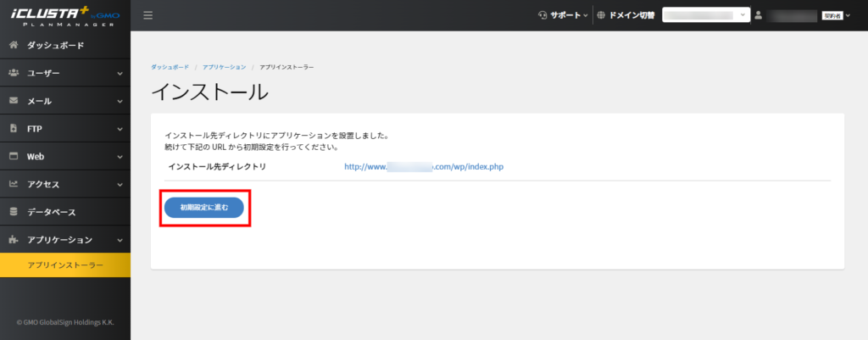Click the dashboard home icon
Image resolution: width=868 pixels, height=340 pixels.
(x=14, y=46)
